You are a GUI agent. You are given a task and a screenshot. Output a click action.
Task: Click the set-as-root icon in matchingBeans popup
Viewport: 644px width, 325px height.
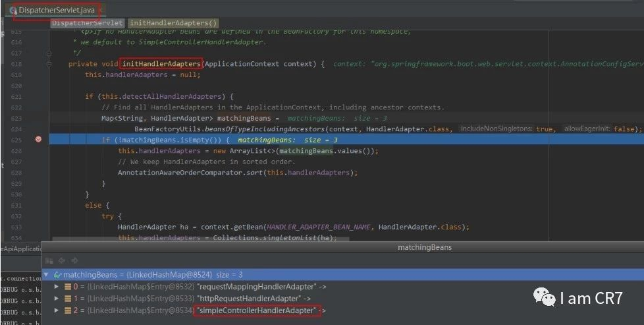[49, 260]
